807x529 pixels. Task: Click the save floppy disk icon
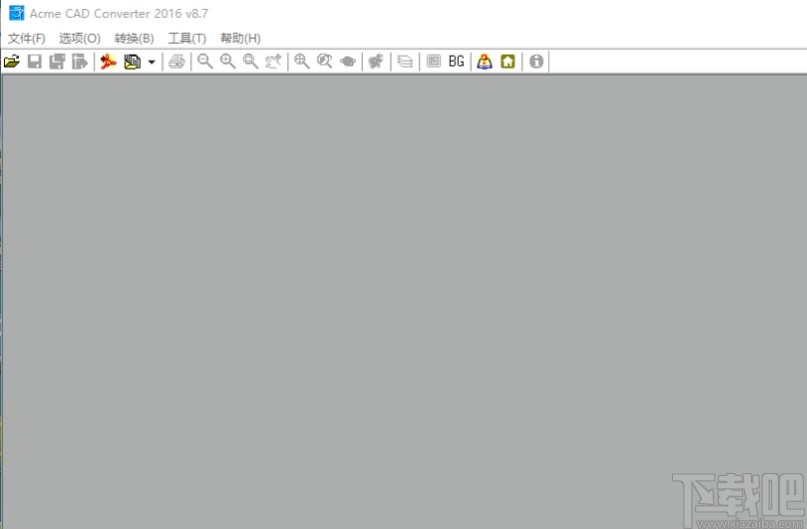click(34, 62)
